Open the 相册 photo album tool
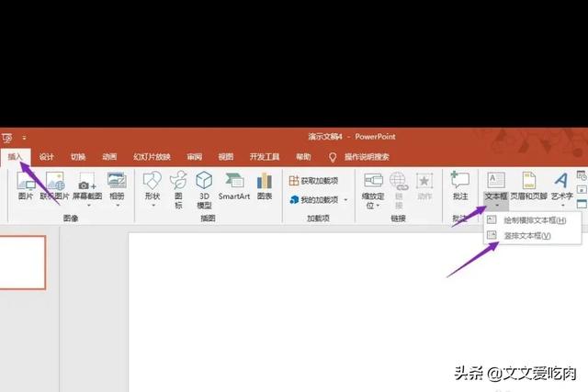The image size is (588, 392). [117, 185]
